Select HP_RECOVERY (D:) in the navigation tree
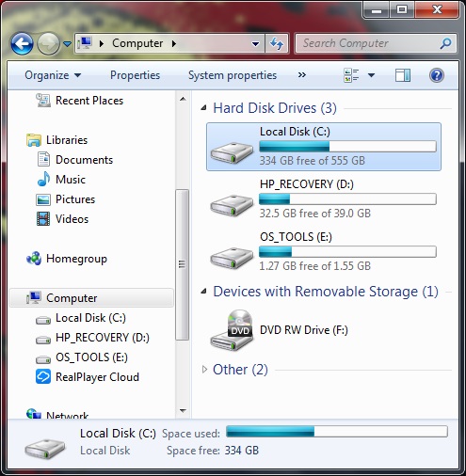Image resolution: width=466 pixels, height=476 pixels. point(103,338)
